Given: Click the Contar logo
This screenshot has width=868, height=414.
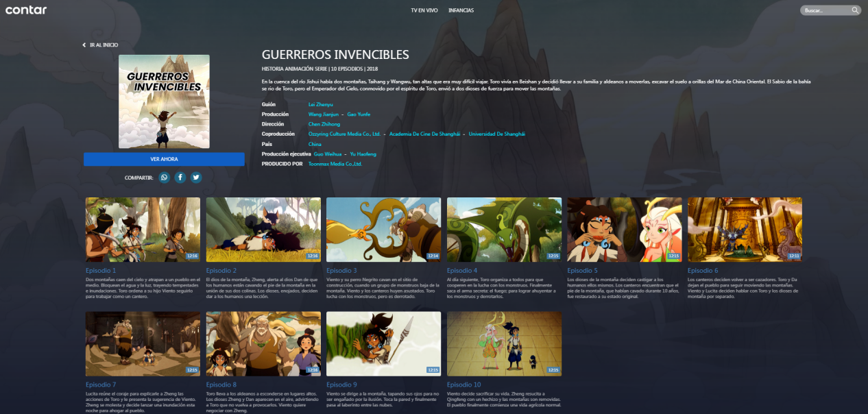Looking at the screenshot, I should click(26, 10).
